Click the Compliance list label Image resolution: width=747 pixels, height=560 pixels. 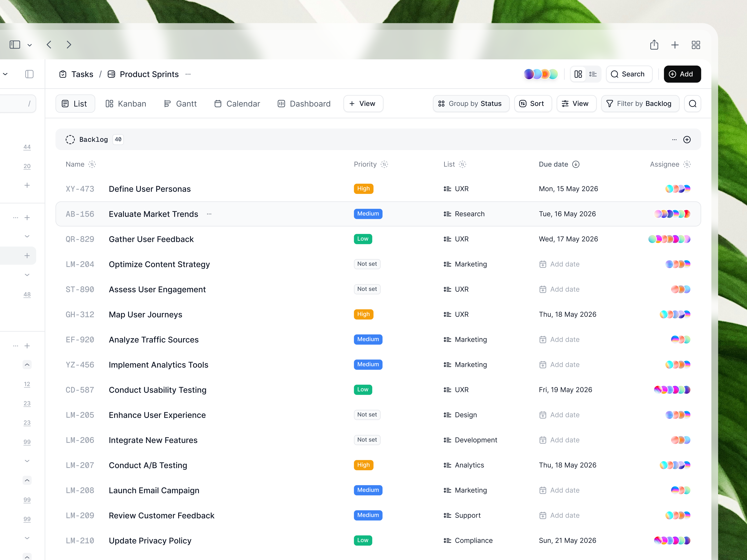pos(474,541)
